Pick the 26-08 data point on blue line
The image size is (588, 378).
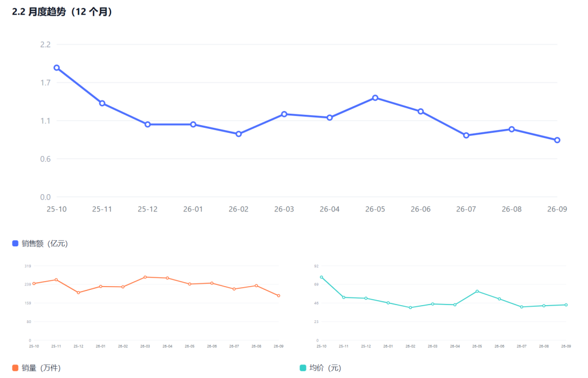pos(511,129)
